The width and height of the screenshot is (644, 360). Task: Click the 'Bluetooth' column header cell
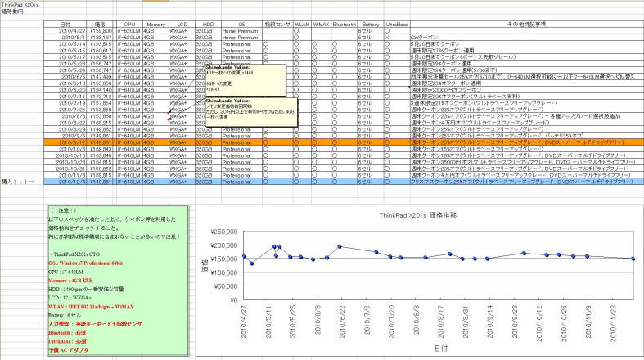click(x=345, y=25)
